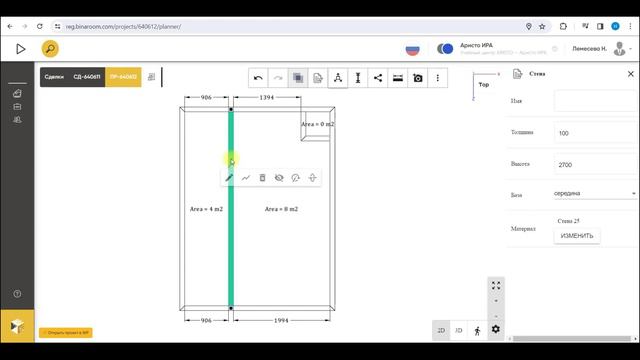Viewport: 640px width, 360px height.
Task: Toggle the blue switch beside Аристо ИРА
Action: 445,49
